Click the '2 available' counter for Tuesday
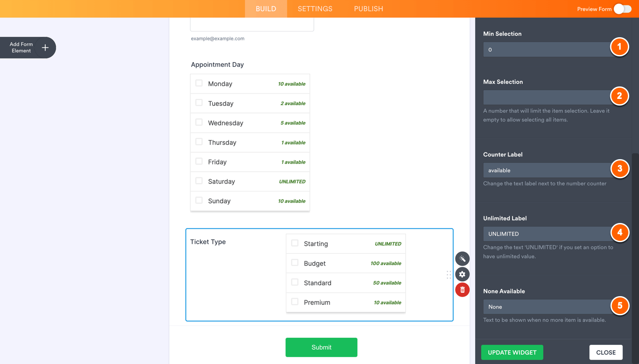The width and height of the screenshot is (639, 364). click(x=293, y=103)
